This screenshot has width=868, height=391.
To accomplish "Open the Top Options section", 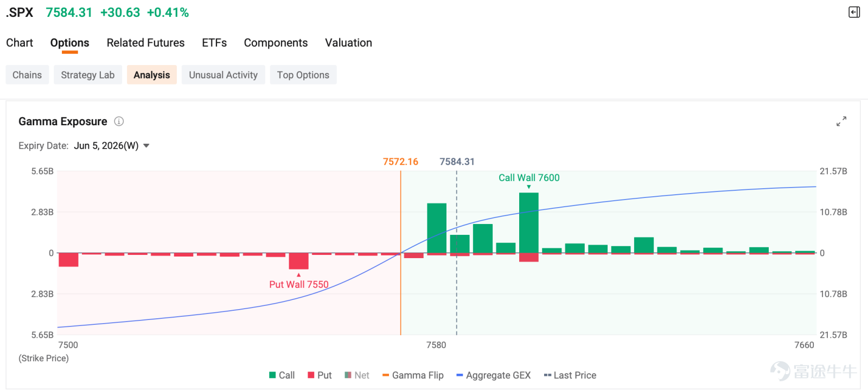I will tap(303, 75).
